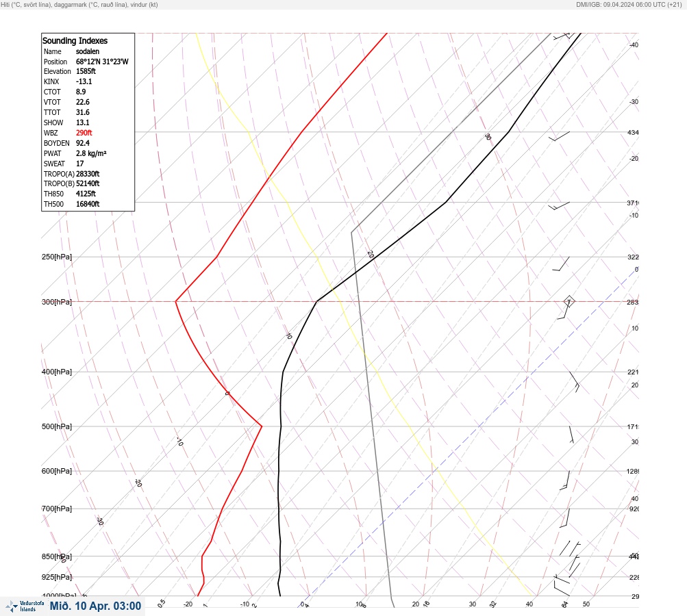Select the station name 'sodalen'
Image resolution: width=687 pixels, height=616 pixels.
88,51
